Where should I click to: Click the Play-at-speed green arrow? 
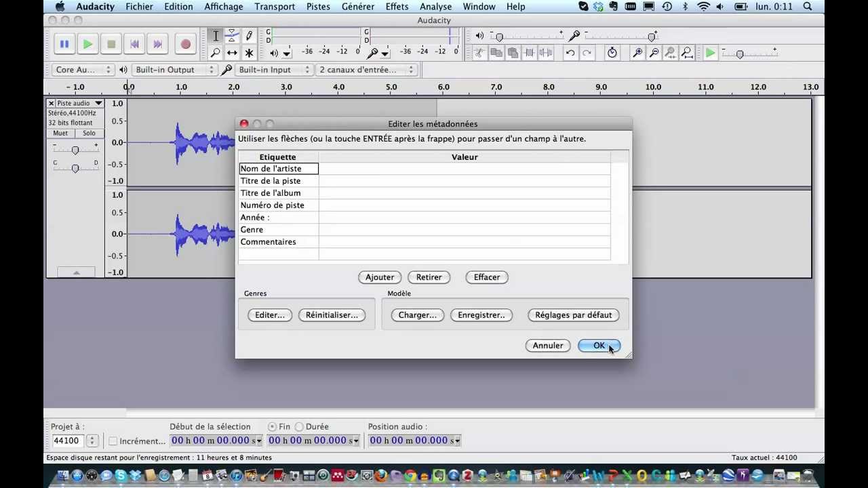[710, 52]
